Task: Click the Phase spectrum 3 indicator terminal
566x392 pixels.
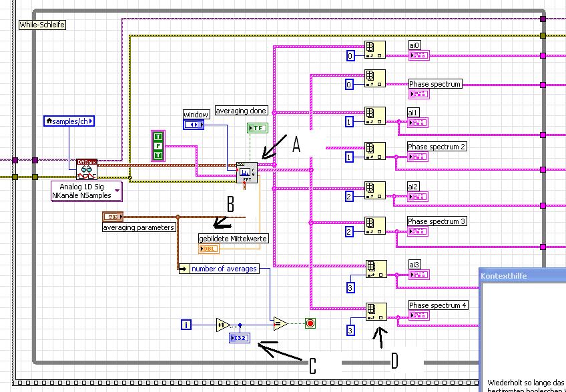Action: pyautogui.click(x=418, y=231)
